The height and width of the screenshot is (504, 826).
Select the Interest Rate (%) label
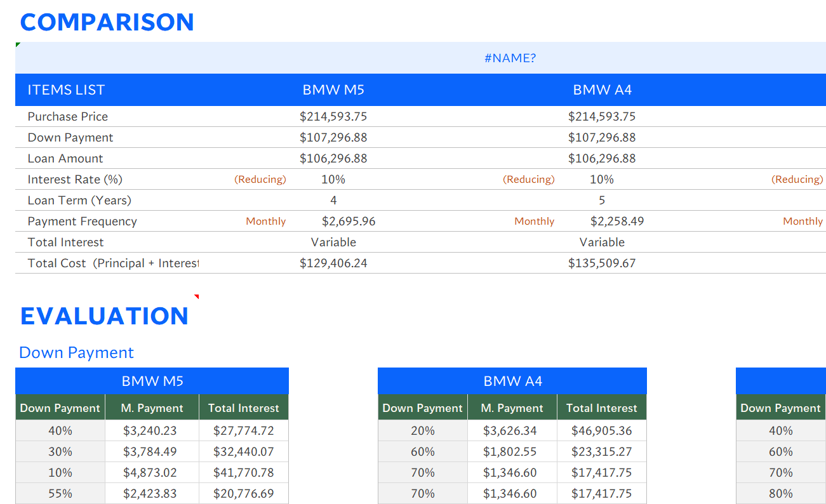point(75,179)
